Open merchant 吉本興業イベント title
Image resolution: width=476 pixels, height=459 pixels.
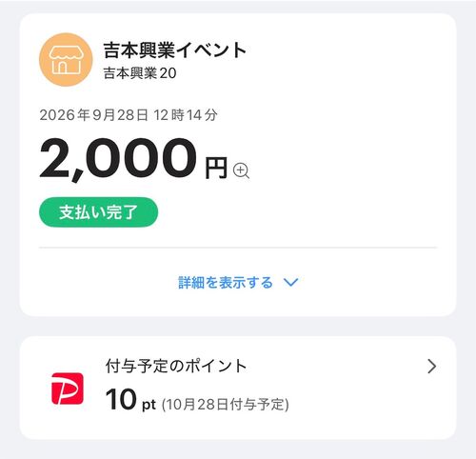[175, 50]
